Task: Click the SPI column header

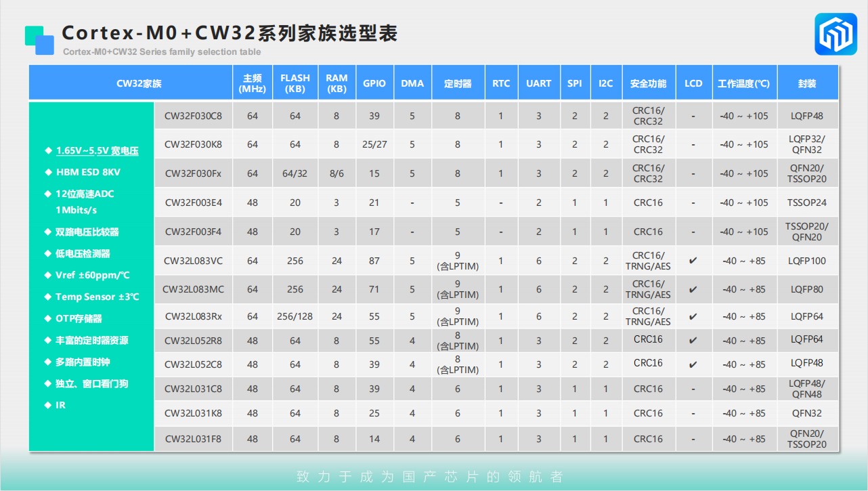Action: (x=575, y=83)
